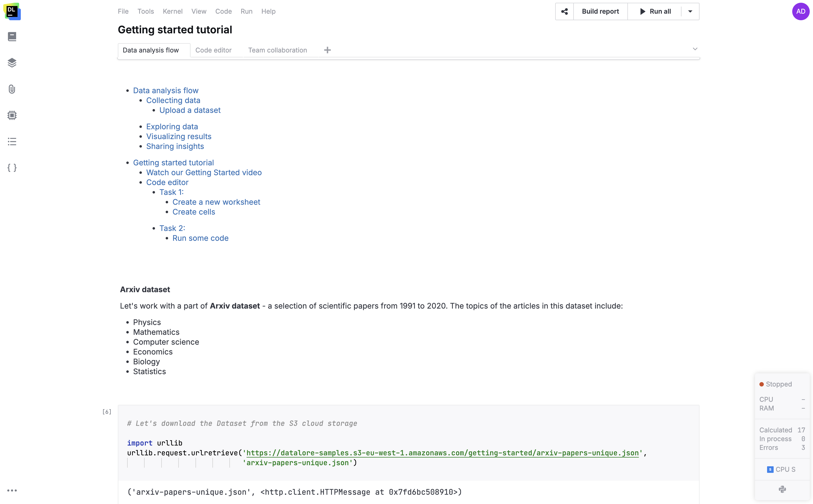The image size is (813, 504).
Task: Open the table of contents sidebar icon
Action: (12, 141)
